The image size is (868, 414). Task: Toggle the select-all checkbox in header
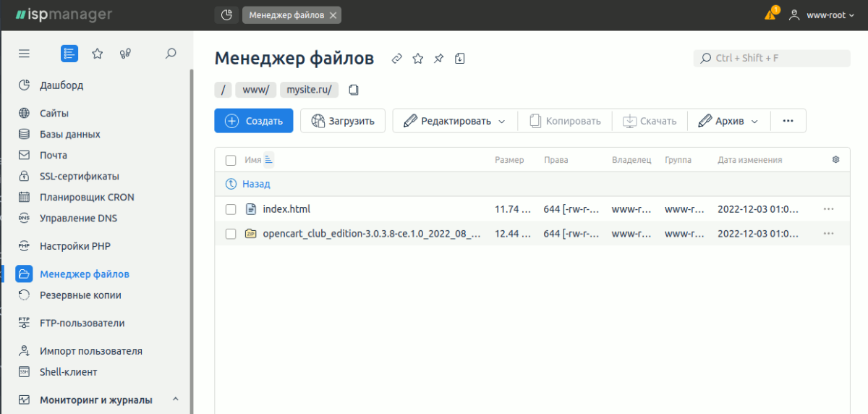(231, 160)
